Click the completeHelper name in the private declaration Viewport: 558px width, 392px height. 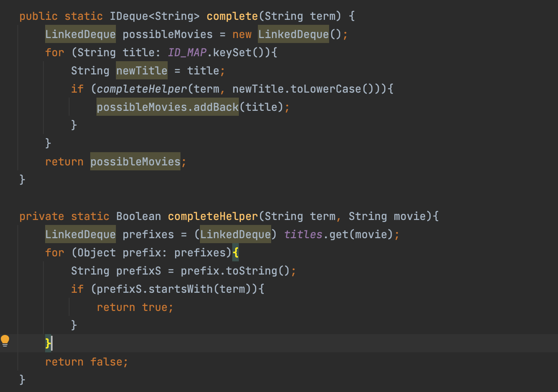pos(213,216)
